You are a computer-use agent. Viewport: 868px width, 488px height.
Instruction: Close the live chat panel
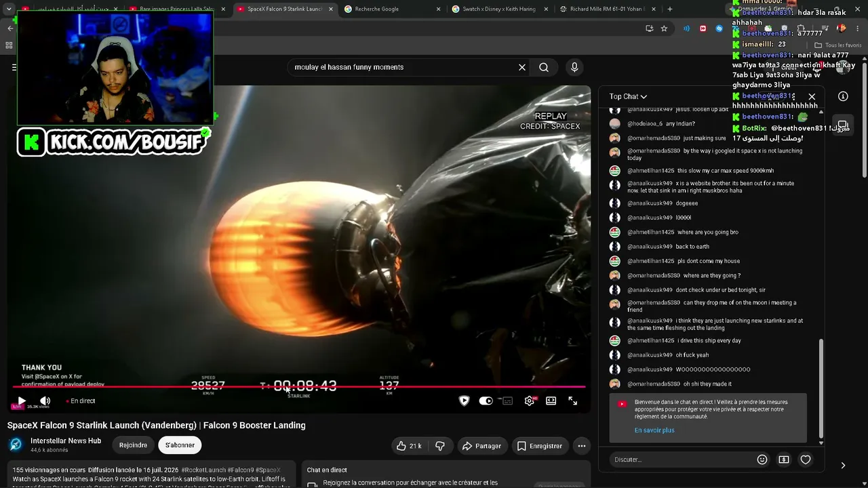812,96
